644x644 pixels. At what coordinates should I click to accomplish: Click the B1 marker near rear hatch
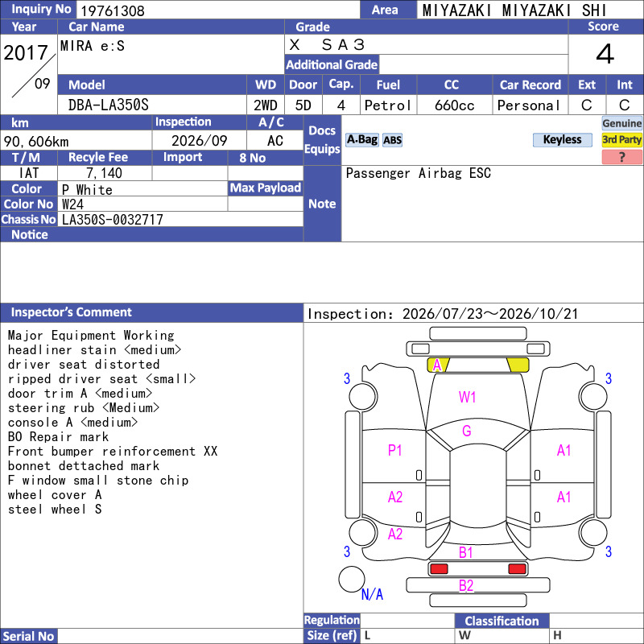[x=466, y=552]
